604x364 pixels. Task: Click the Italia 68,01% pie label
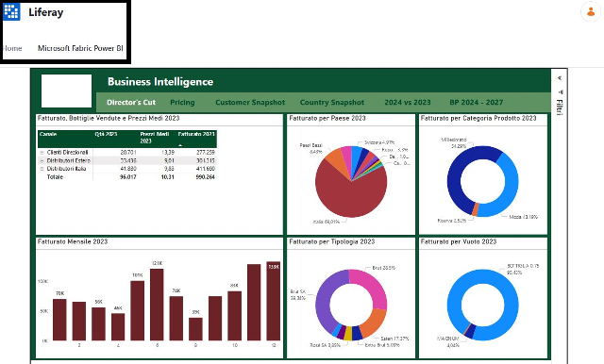(326, 222)
